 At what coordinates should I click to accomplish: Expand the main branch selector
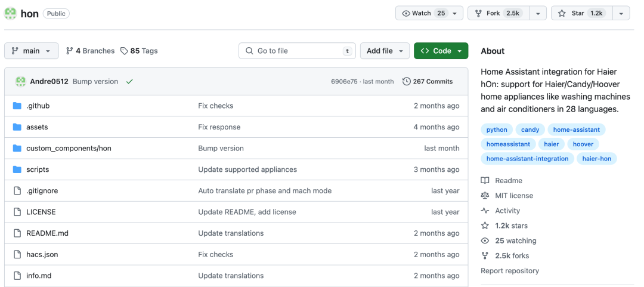tap(32, 51)
